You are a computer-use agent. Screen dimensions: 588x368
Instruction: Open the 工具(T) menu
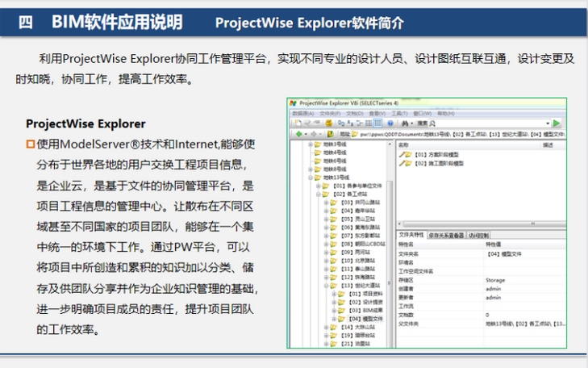point(400,113)
